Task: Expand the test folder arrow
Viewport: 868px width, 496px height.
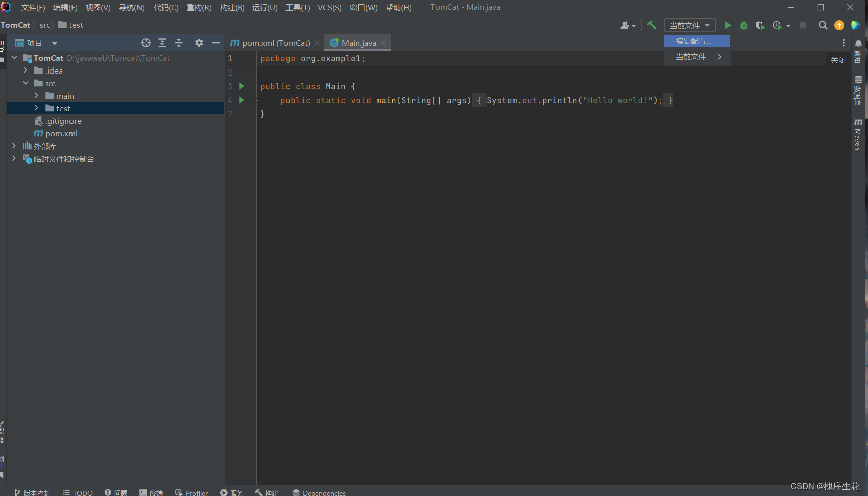Action: coord(36,108)
